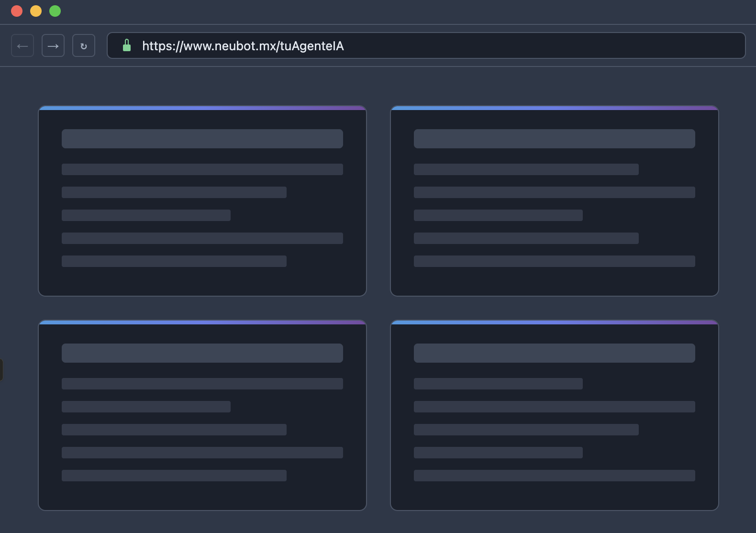This screenshot has height=533, width=756.
Task: Click the green padlock security icon
Action: click(127, 45)
